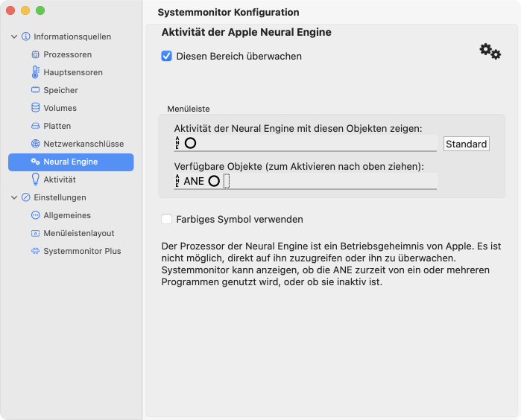This screenshot has height=420, width=521.
Task: Click the Menüleiste group label
Action: point(189,109)
